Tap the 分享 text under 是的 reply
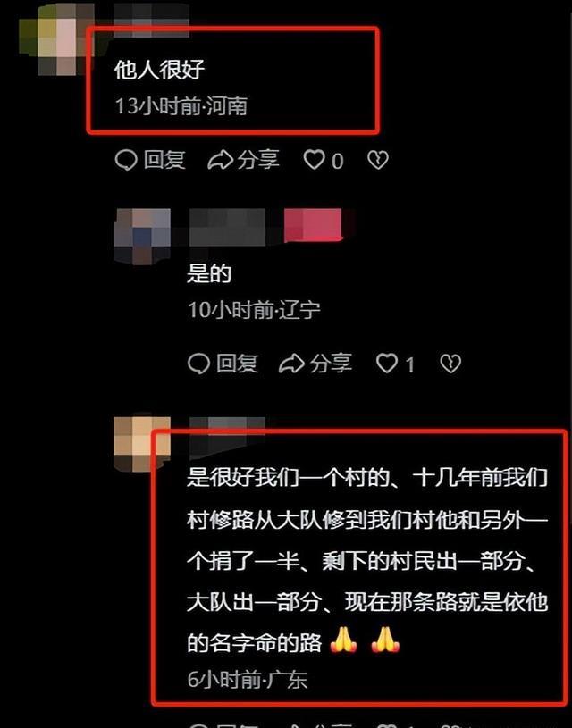 click(x=331, y=363)
